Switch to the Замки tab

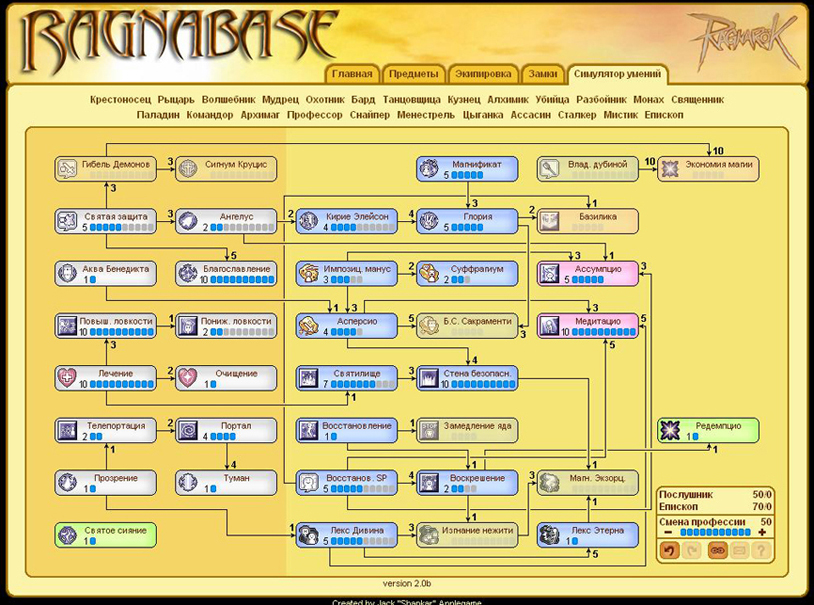[542, 74]
